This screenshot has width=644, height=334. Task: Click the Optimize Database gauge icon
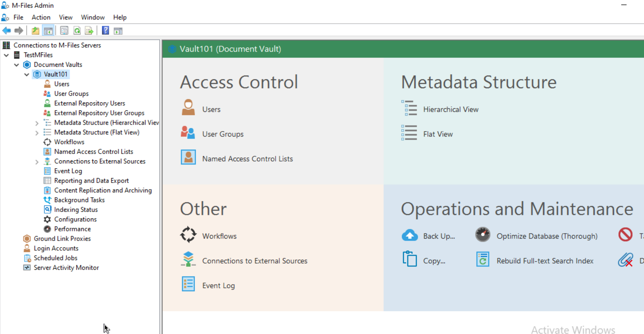pos(483,235)
